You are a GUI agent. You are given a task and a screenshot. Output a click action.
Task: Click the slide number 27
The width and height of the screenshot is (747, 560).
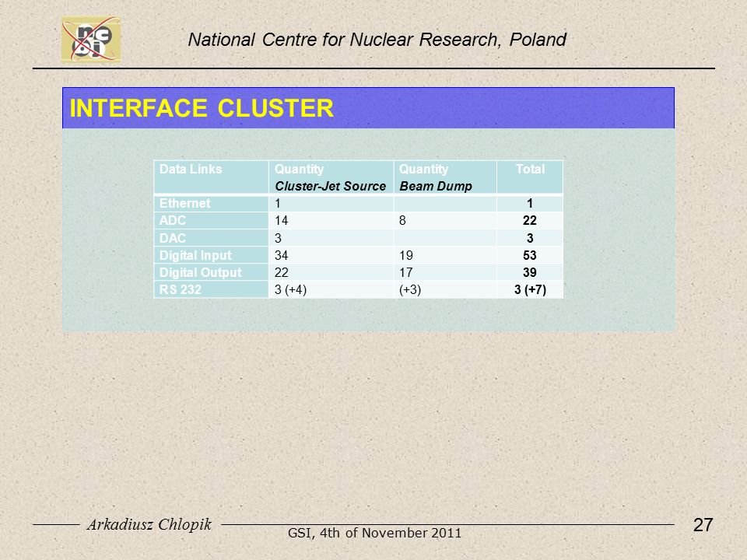coord(703,525)
